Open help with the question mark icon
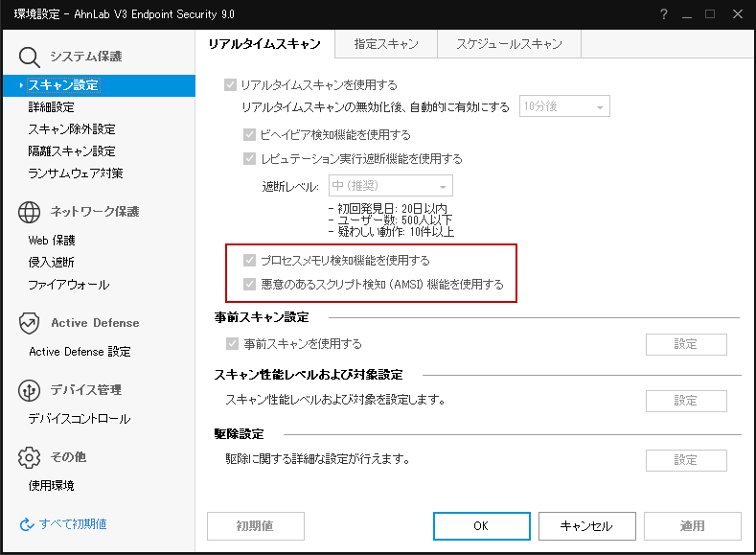Image resolution: width=756 pixels, height=555 pixels. (664, 14)
